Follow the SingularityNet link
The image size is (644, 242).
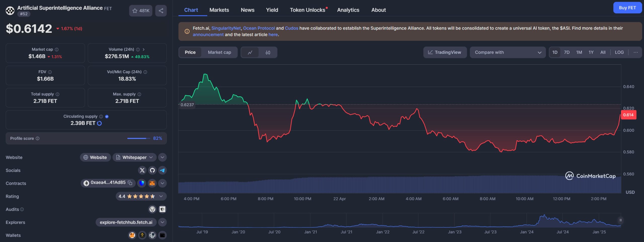click(x=226, y=28)
